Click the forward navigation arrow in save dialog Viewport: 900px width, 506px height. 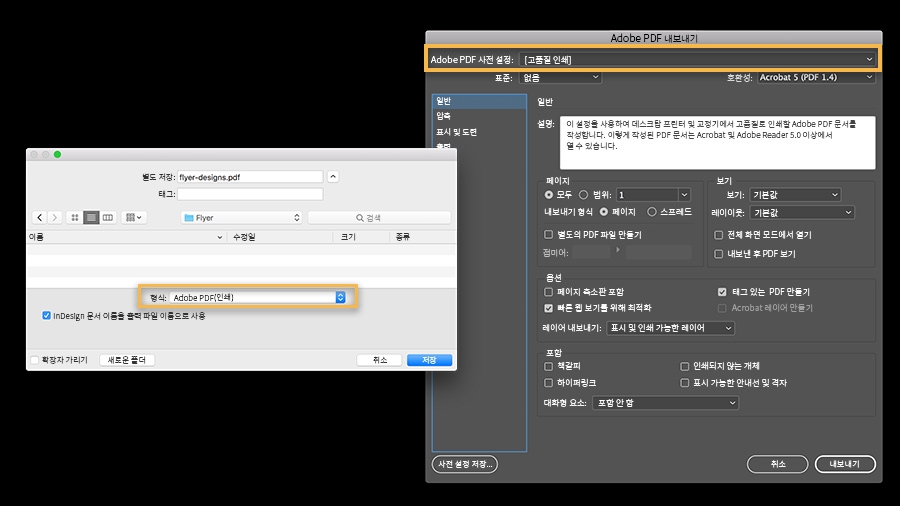point(55,217)
